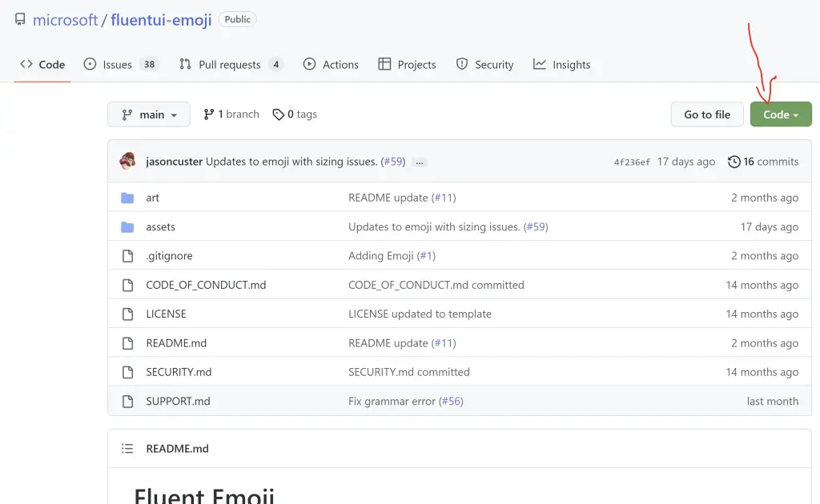Open #56 link in SUPPORT.md row
Screen dimensions: 820x504
(x=451, y=401)
